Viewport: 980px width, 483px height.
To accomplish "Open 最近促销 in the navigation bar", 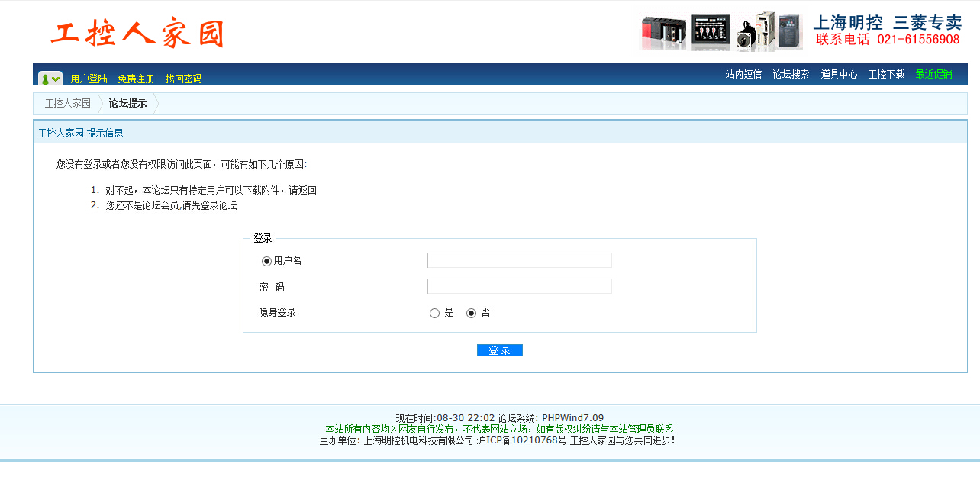I will pos(933,75).
